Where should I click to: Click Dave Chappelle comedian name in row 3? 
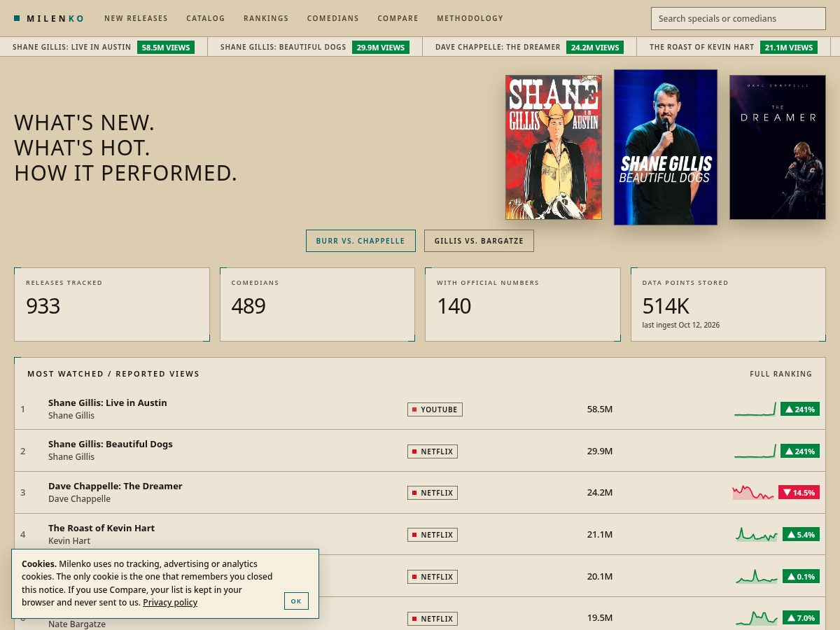79,499
